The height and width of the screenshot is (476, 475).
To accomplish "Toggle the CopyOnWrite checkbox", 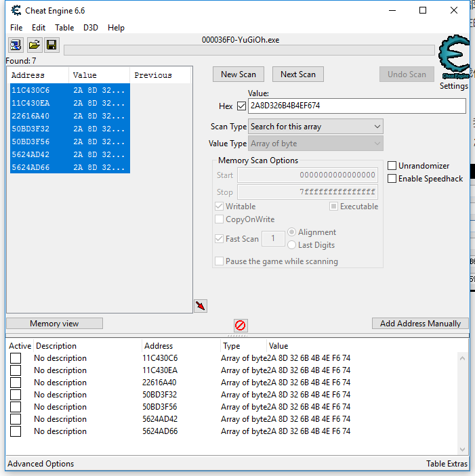I will click(x=219, y=219).
